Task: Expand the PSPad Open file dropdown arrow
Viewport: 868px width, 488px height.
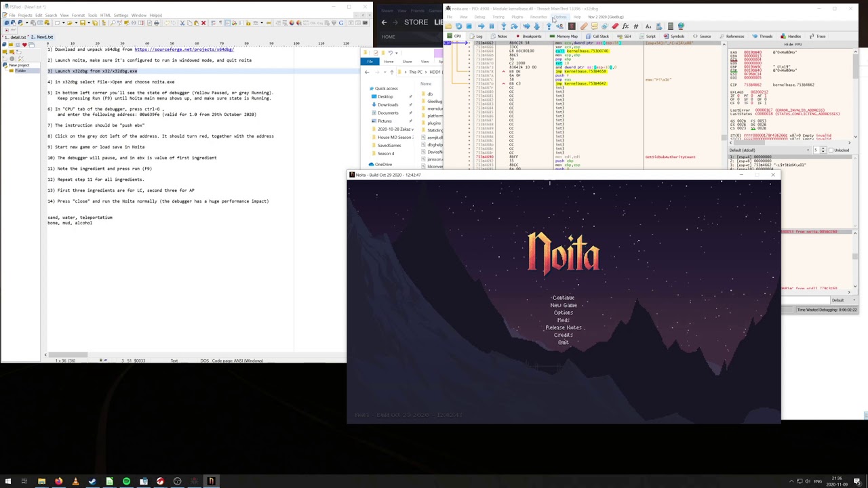Action: click(x=76, y=23)
